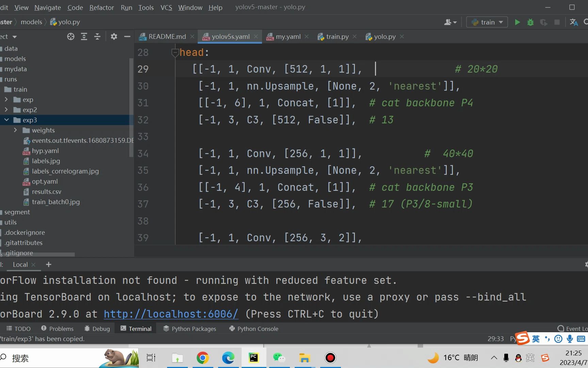Open results.csv file

[46, 191]
